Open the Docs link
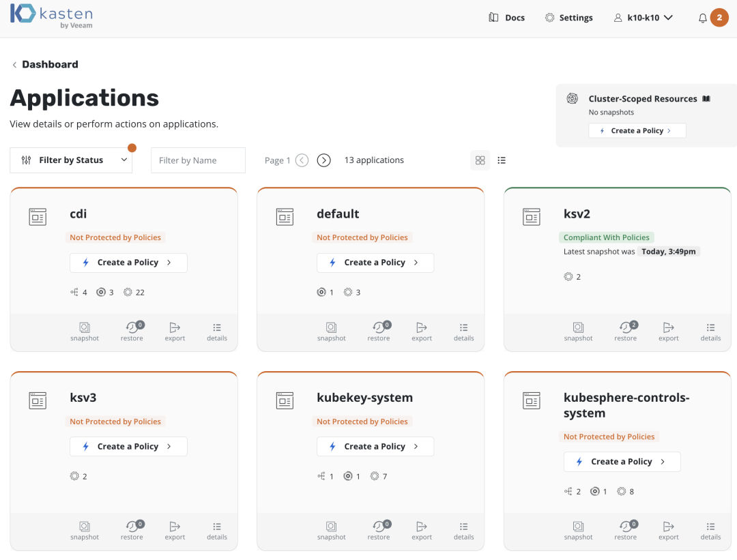Image resolution: width=737 pixels, height=560 pixels. tap(506, 18)
